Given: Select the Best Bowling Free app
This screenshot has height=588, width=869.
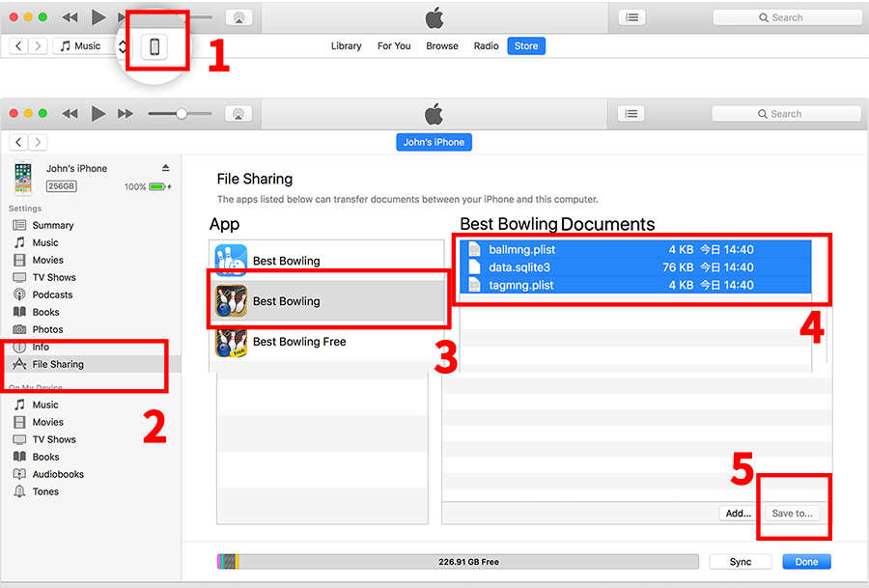Looking at the screenshot, I should pos(327,342).
